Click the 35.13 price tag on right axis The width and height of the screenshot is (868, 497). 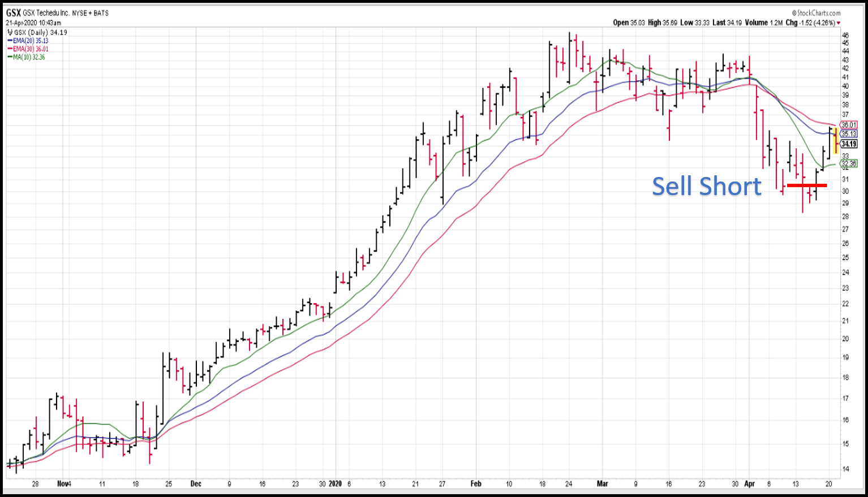849,134
